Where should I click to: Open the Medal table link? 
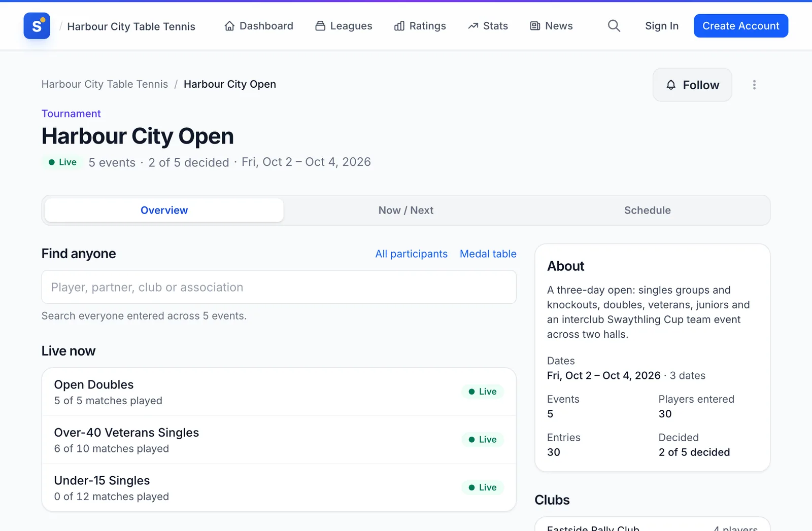pos(488,254)
